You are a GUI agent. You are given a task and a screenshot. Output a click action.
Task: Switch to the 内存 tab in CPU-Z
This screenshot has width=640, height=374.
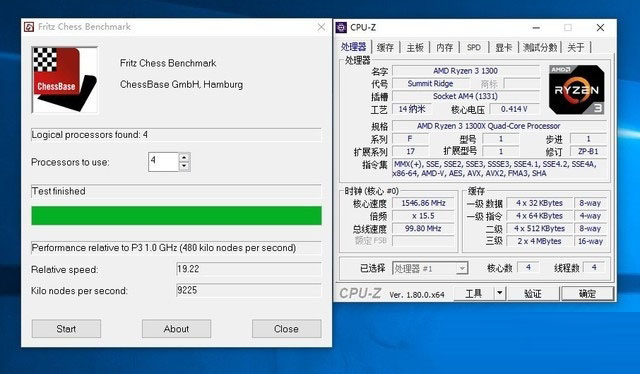(444, 48)
